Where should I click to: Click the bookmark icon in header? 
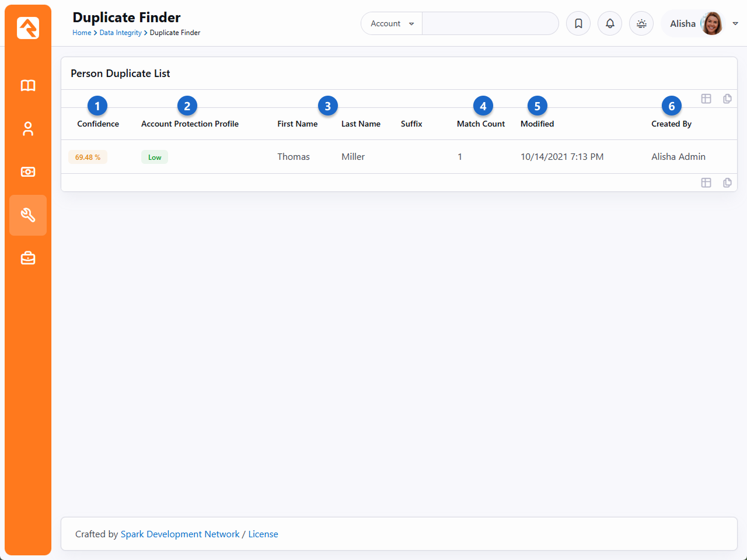578,24
